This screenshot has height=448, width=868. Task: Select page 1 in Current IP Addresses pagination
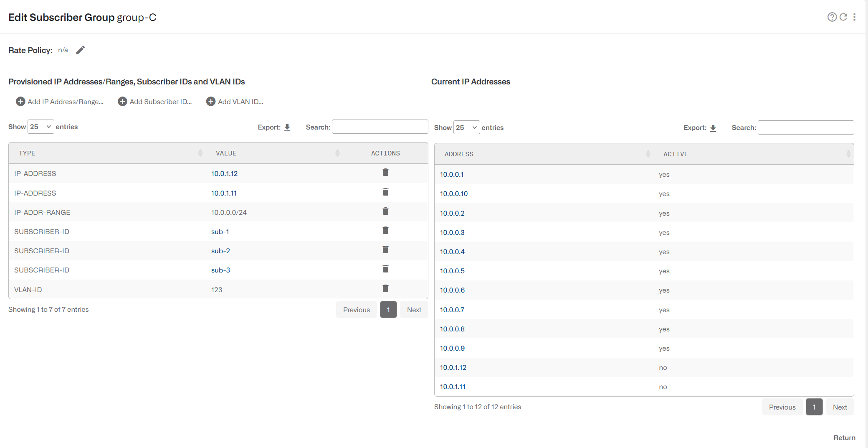pyautogui.click(x=814, y=407)
